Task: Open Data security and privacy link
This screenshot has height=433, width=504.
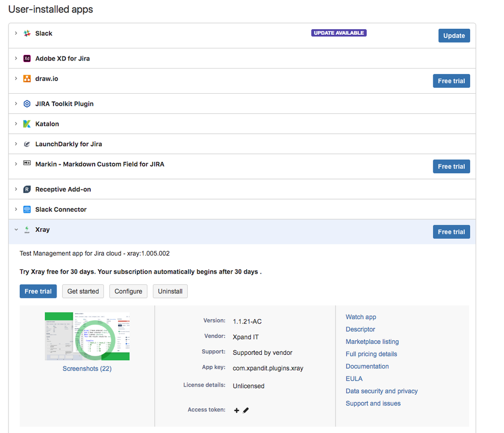Action: 381,391
